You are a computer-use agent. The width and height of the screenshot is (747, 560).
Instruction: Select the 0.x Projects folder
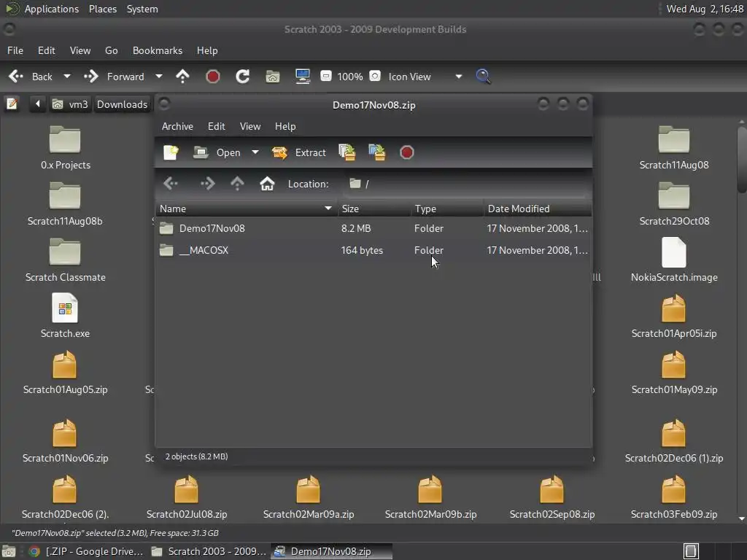(x=65, y=147)
